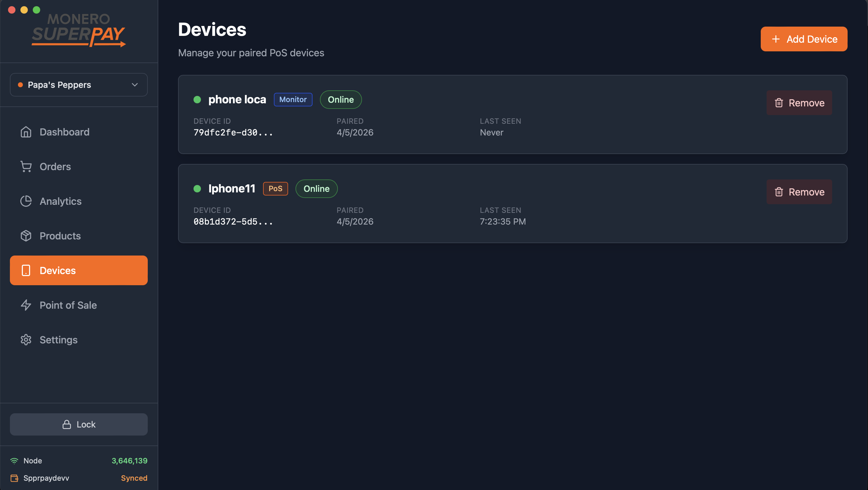Image resolution: width=868 pixels, height=490 pixels.
Task: Click the chevron arrow in store selector
Action: click(x=135, y=85)
